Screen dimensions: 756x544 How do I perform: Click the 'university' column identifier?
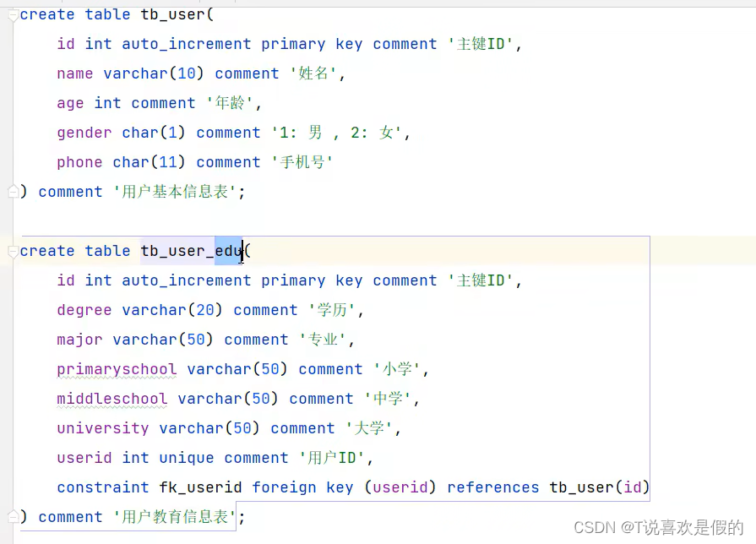[x=103, y=428]
